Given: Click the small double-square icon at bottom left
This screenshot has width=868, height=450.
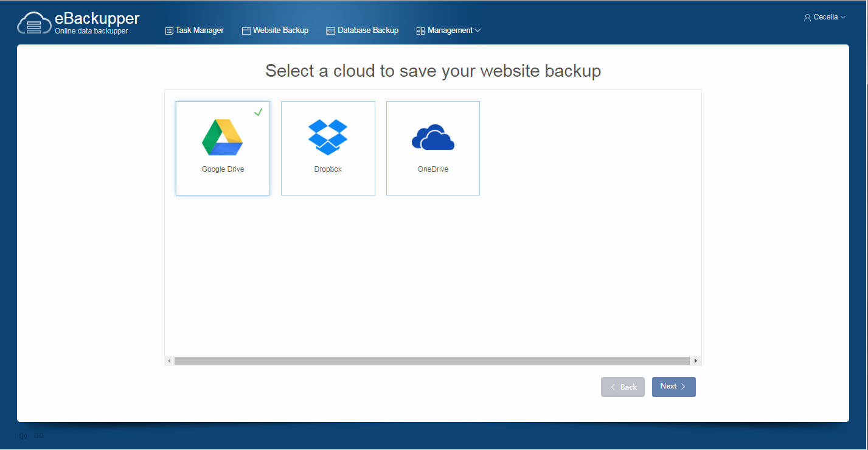Looking at the screenshot, I should tap(39, 435).
